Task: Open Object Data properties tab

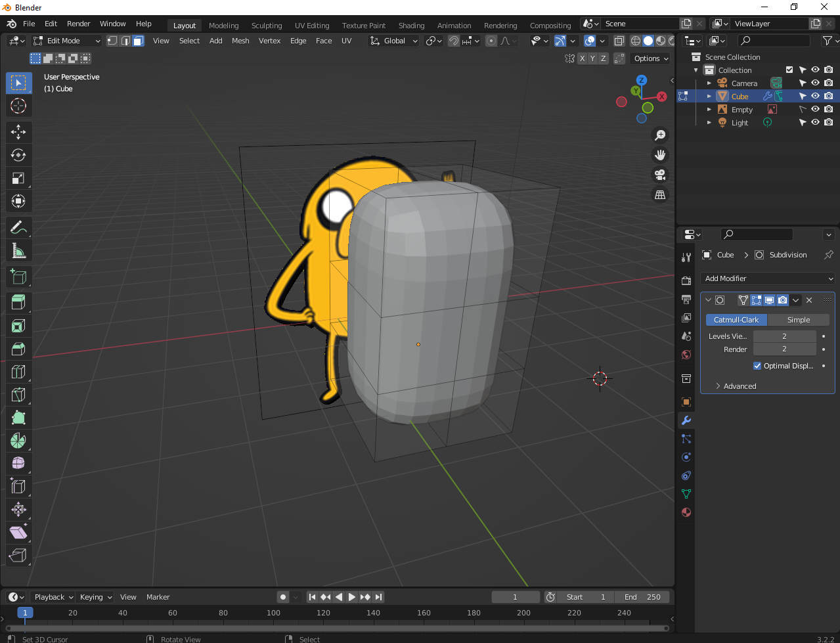Action: pos(686,494)
